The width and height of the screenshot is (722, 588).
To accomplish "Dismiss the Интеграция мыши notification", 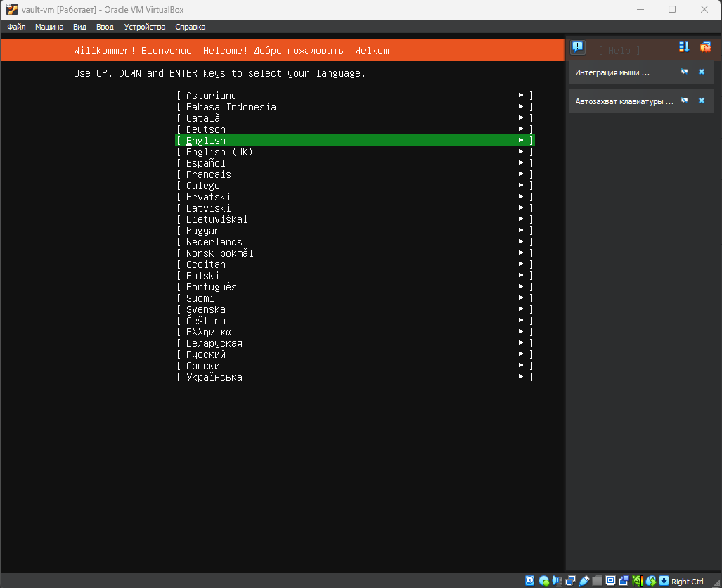I will 702,72.
